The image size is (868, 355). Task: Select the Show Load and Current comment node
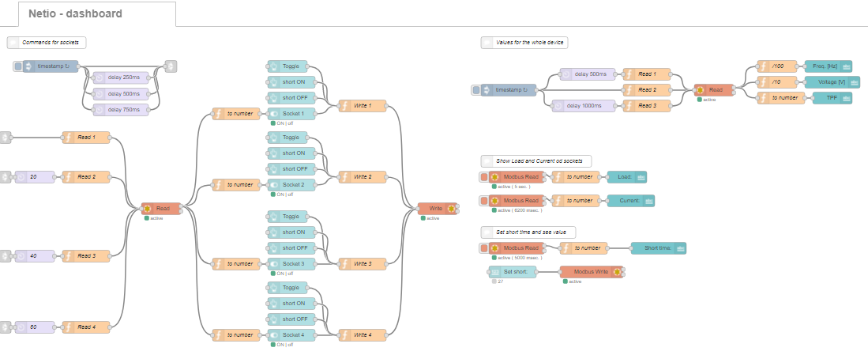(535, 161)
